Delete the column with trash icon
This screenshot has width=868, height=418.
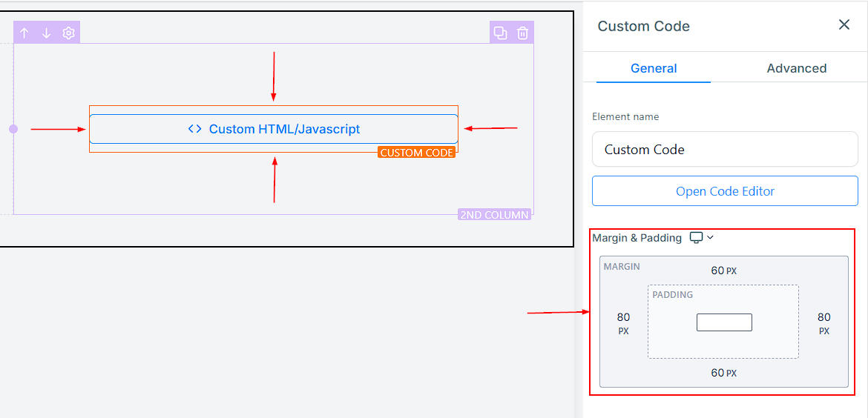point(522,33)
